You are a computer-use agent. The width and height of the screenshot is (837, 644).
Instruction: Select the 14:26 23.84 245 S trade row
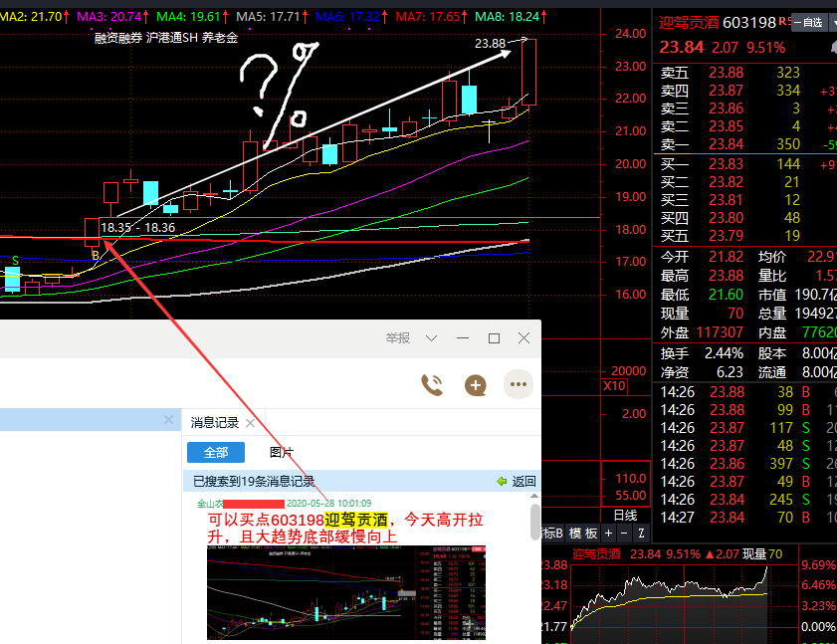pyautogui.click(x=745, y=500)
